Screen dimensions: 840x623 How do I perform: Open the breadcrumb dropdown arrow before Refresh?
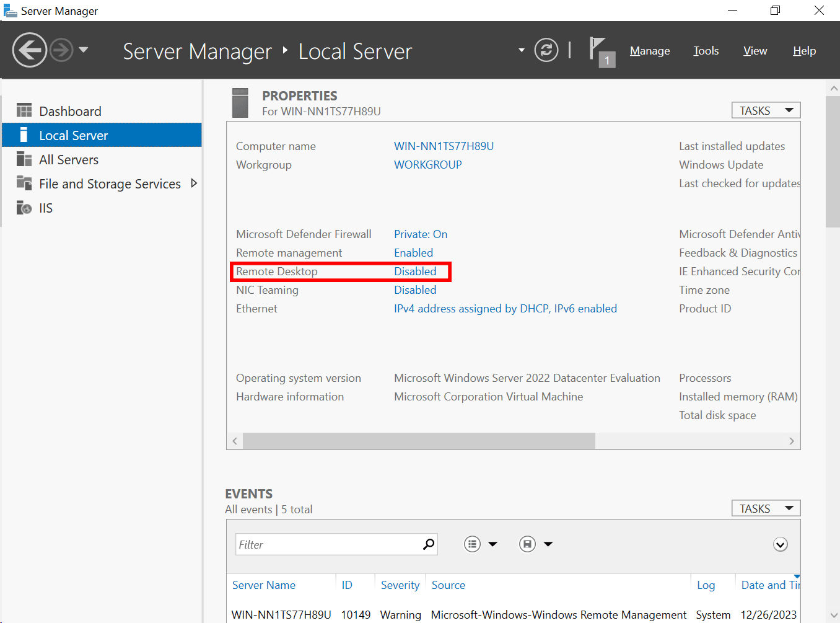tap(522, 50)
